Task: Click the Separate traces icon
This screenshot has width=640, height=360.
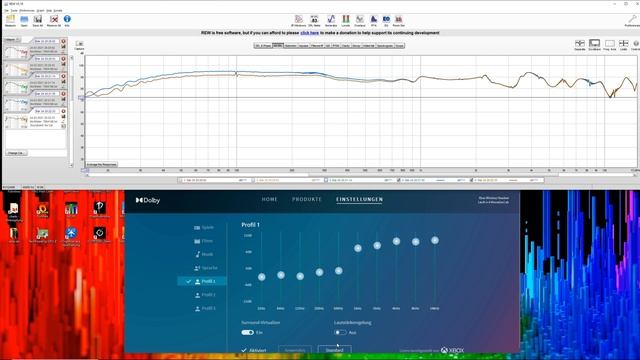Action: point(580,44)
